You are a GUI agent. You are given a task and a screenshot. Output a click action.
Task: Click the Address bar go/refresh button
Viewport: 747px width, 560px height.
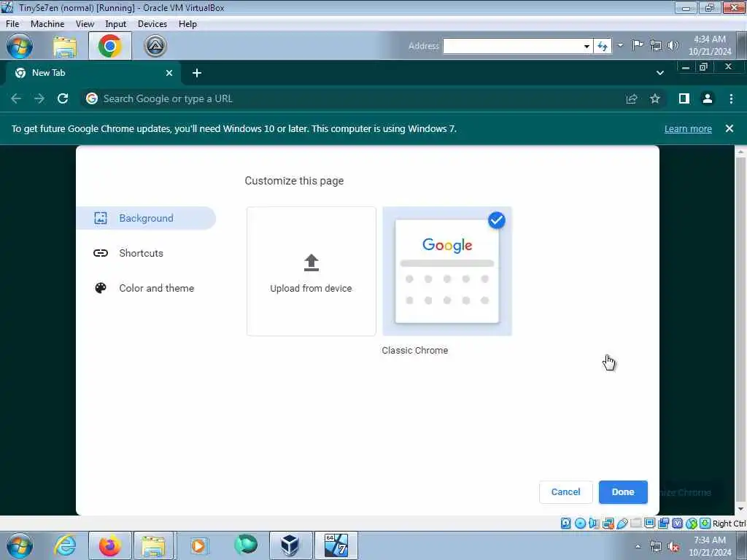click(603, 46)
